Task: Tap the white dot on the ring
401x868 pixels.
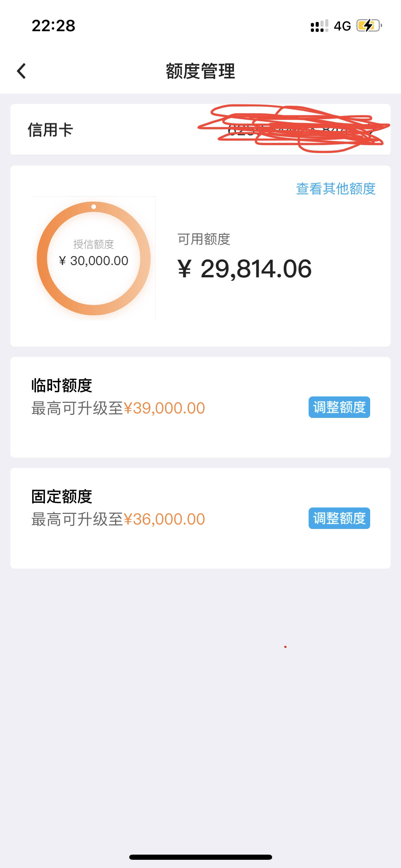Action: coord(94,207)
